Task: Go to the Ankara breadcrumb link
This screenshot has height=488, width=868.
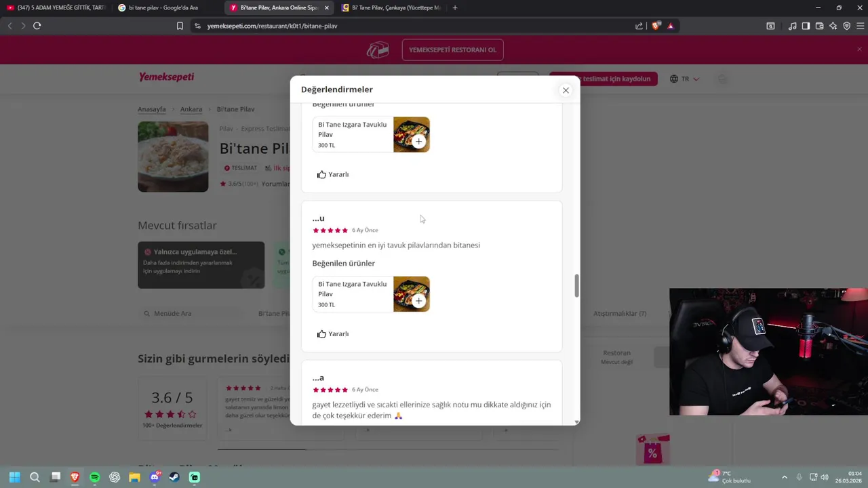Action: (x=191, y=109)
